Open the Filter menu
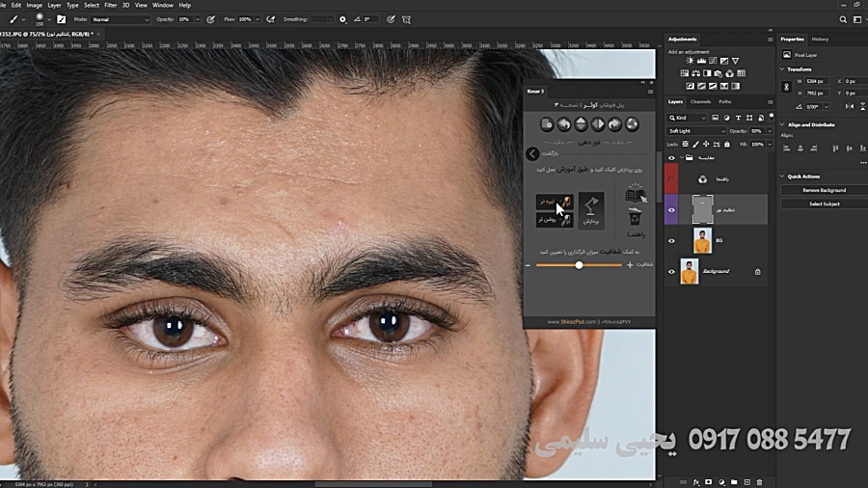The width and height of the screenshot is (868, 488). 111,5
